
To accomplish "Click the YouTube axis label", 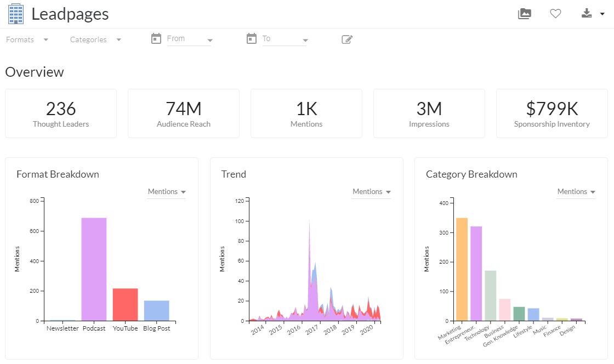I will pos(126,328).
